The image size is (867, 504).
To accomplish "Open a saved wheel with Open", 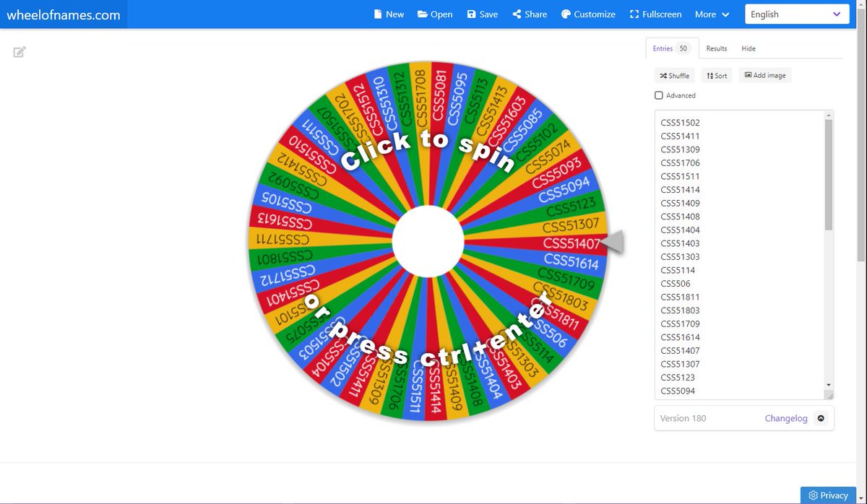I will [435, 14].
